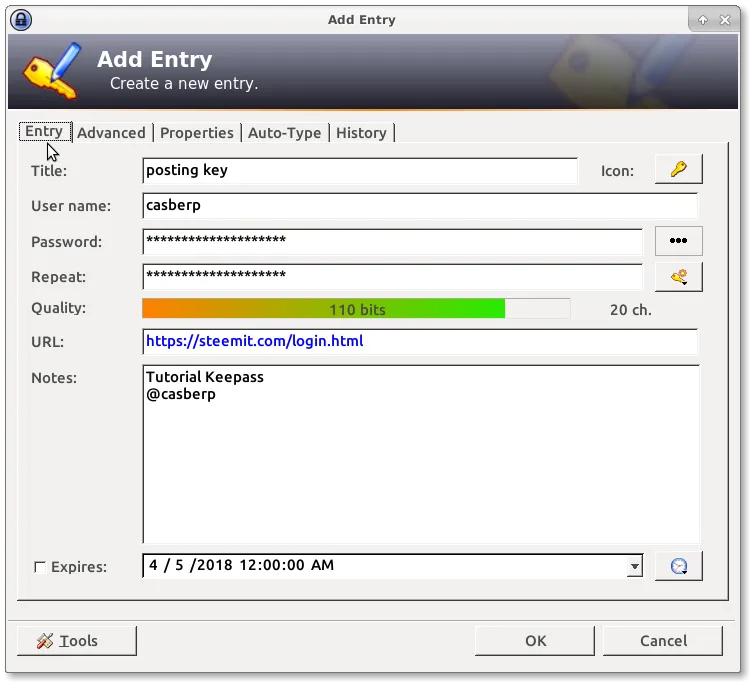Image resolution: width=750 pixels, height=682 pixels.
Task: Click into the Password field
Action: pos(392,242)
